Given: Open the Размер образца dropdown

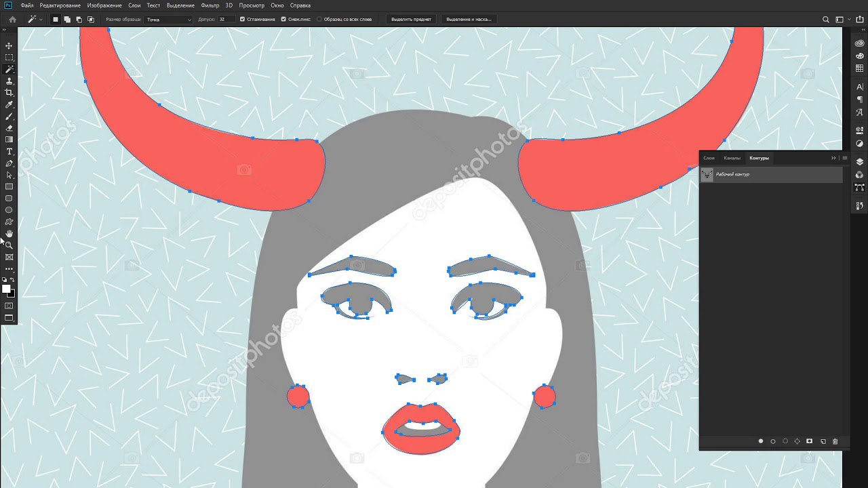Looking at the screenshot, I should click(168, 20).
